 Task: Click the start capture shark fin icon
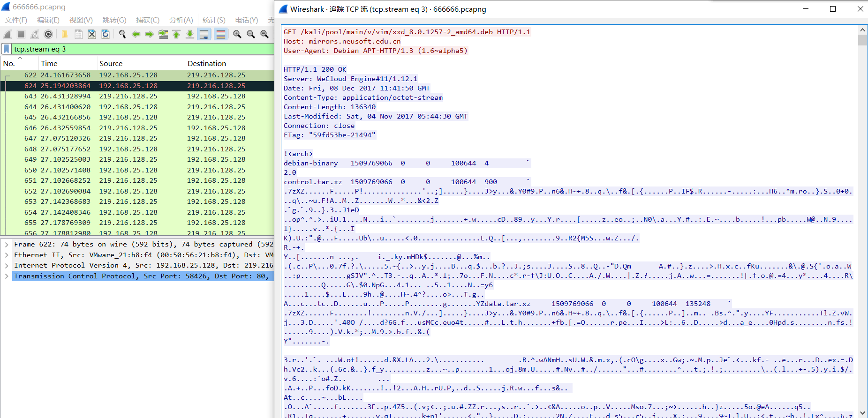[8, 34]
